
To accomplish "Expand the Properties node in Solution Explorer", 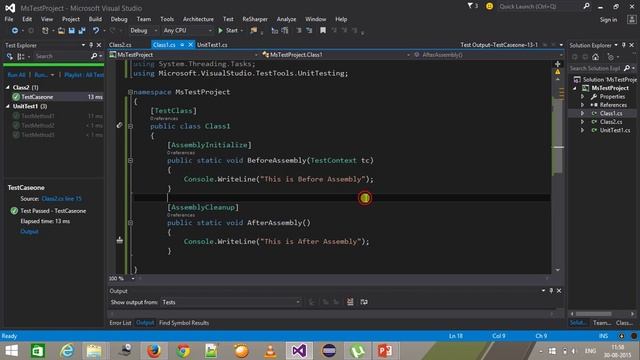I will pos(582,97).
